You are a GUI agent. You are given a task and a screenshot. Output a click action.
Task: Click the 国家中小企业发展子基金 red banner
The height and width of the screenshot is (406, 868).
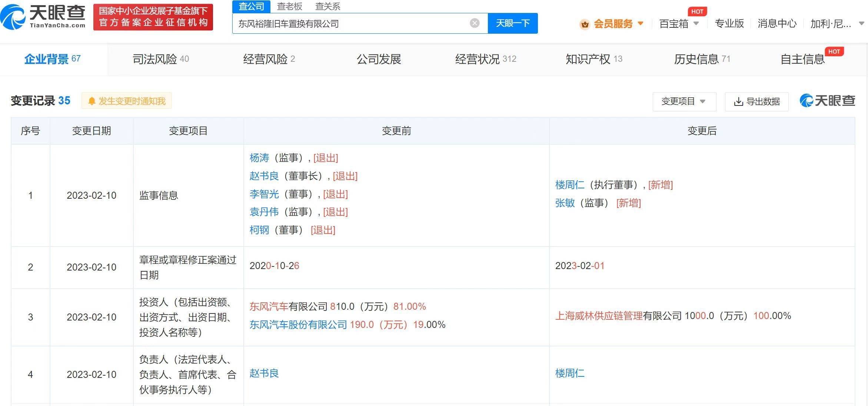pyautogui.click(x=153, y=17)
